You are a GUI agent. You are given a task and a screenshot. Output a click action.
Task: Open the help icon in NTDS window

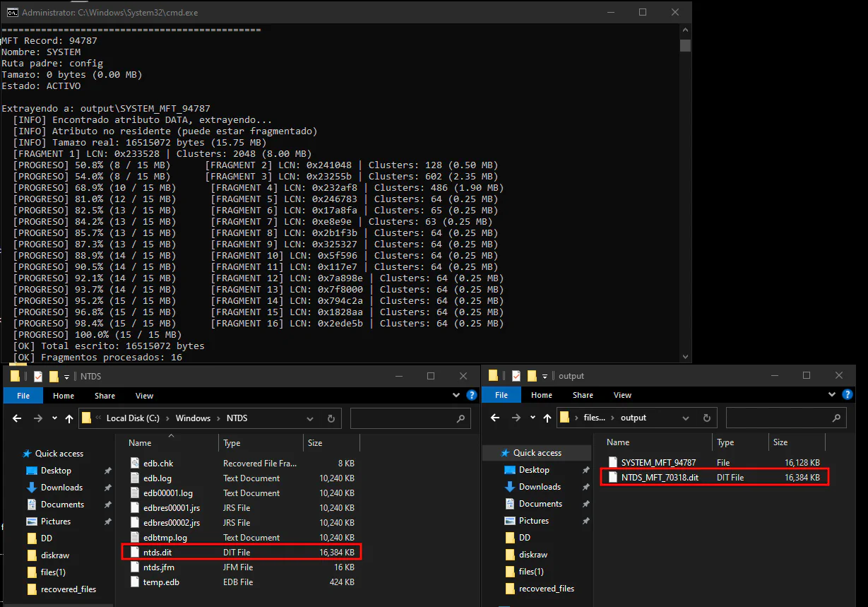471,396
